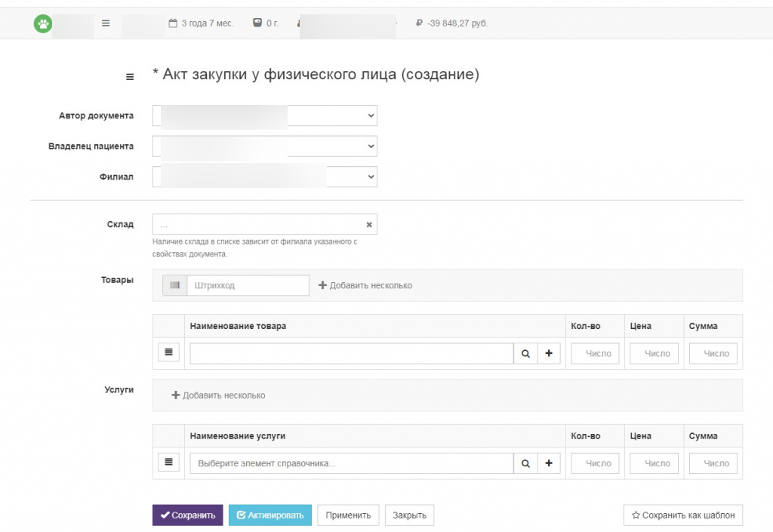Focus Цена field in services row

[x=654, y=463]
